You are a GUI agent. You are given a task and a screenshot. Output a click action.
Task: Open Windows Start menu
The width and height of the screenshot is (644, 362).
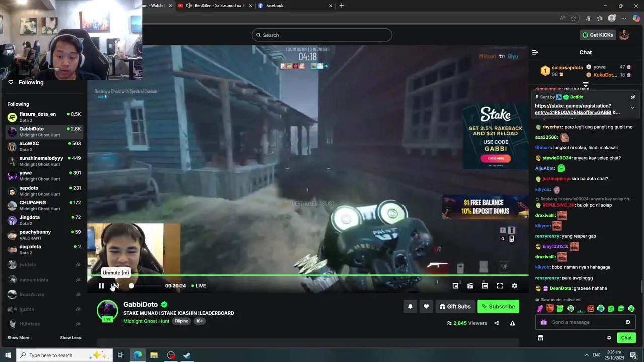point(8,355)
